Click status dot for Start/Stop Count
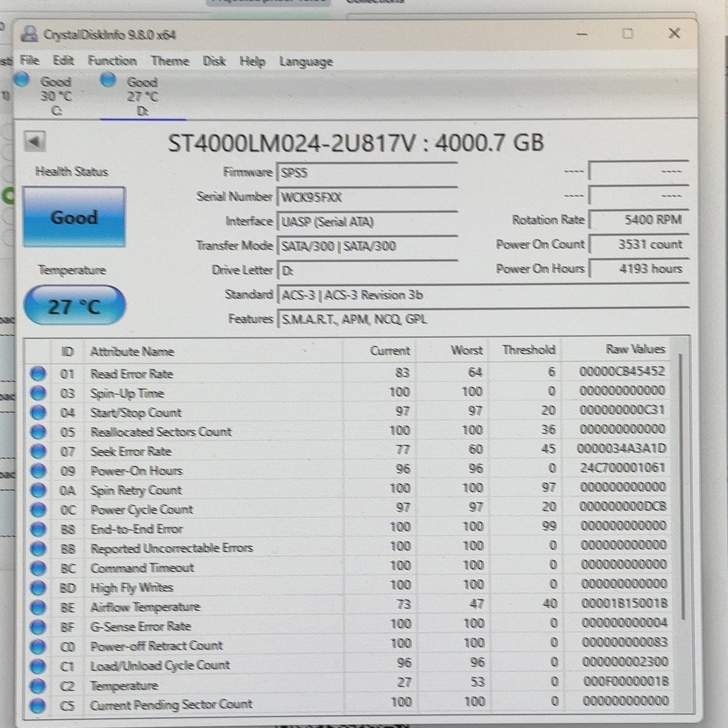728x728 pixels. click(38, 412)
